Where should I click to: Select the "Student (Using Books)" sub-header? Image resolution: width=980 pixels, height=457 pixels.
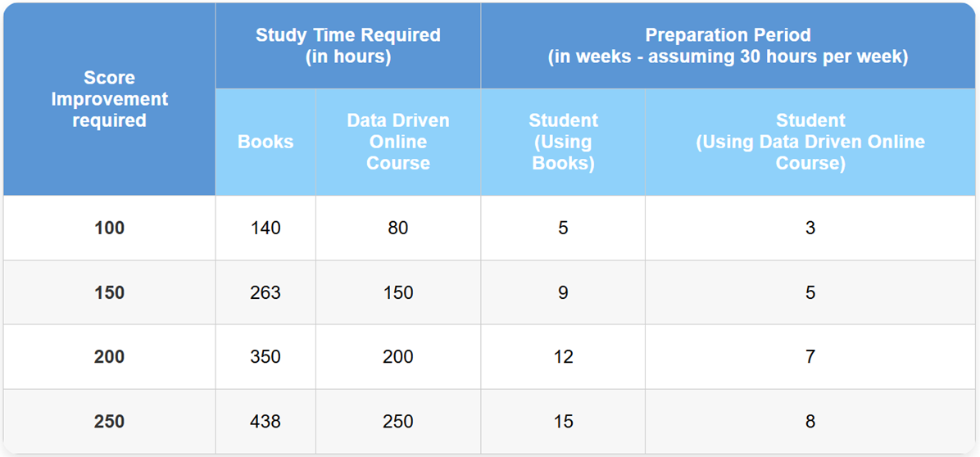click(563, 142)
